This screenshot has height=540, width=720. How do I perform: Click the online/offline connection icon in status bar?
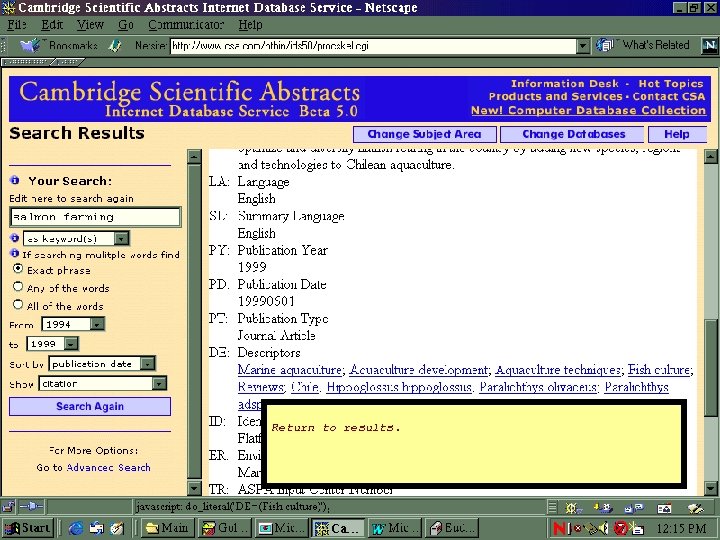point(31,507)
